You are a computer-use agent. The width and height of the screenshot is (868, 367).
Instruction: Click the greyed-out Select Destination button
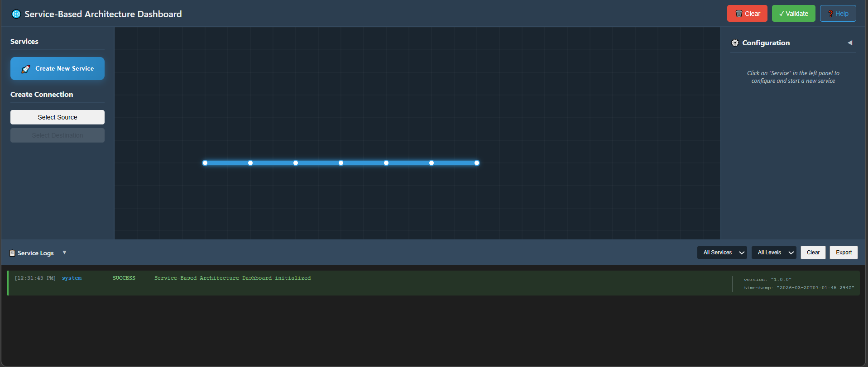pos(58,135)
